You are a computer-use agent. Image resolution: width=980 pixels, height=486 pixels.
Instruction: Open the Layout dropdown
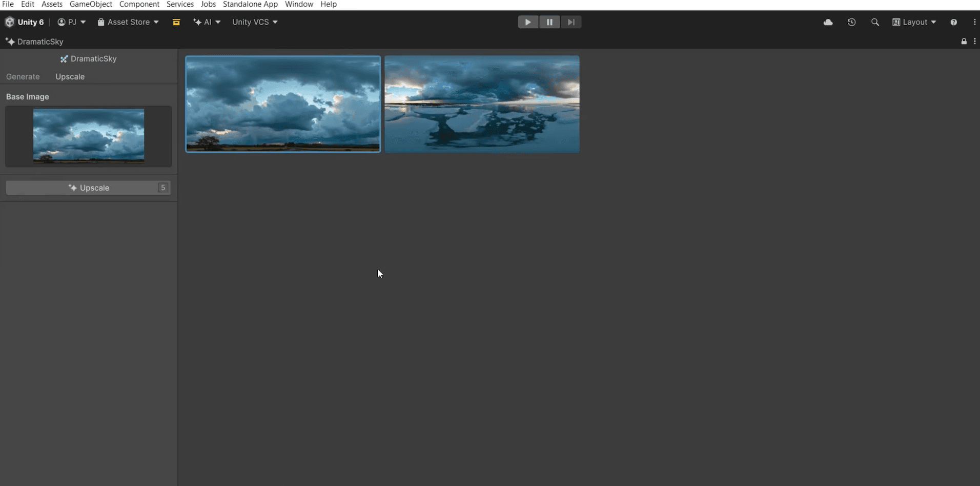point(914,22)
